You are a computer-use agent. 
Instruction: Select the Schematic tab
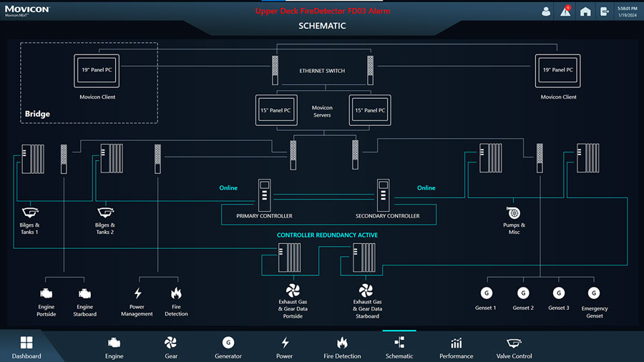(399, 348)
